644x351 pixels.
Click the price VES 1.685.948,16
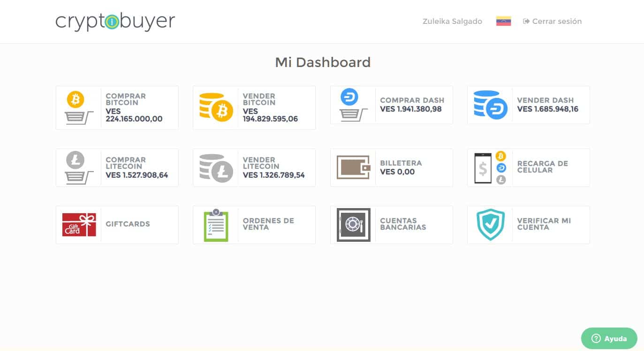(x=548, y=109)
